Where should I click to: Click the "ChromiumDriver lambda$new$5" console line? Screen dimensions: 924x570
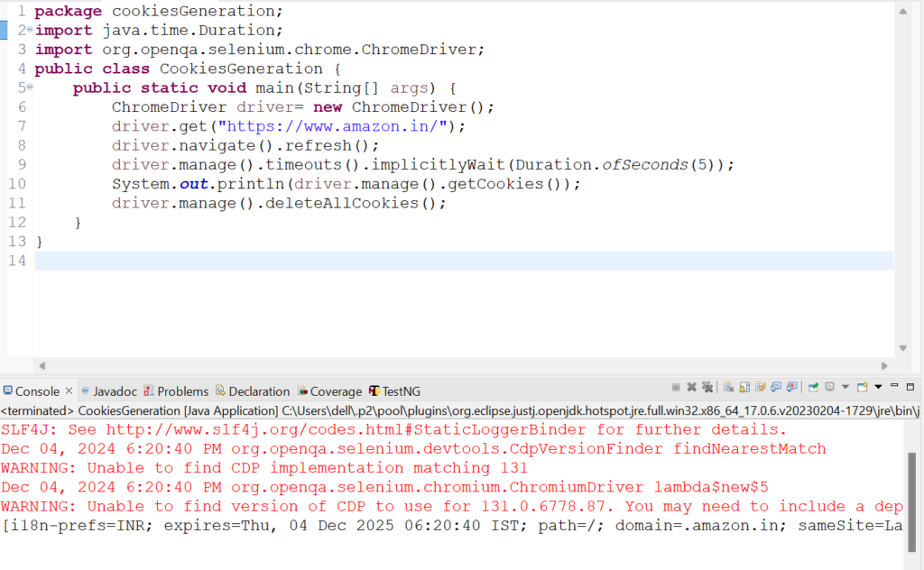(x=384, y=488)
